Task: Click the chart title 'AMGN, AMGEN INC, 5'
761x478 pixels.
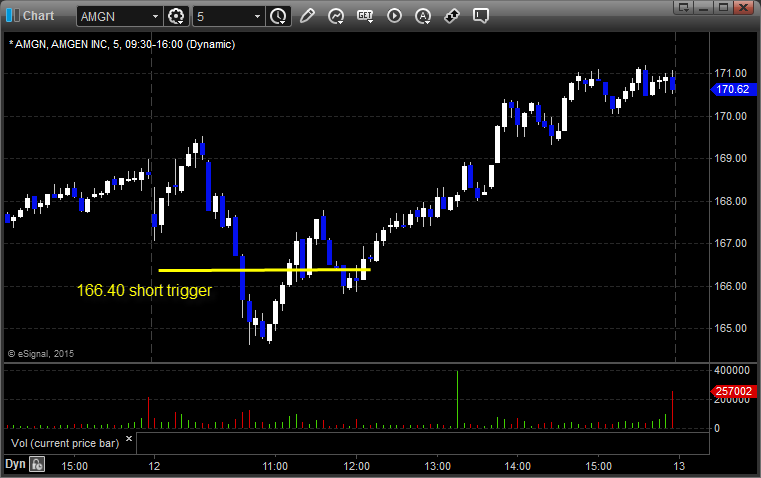Action: 67,44
